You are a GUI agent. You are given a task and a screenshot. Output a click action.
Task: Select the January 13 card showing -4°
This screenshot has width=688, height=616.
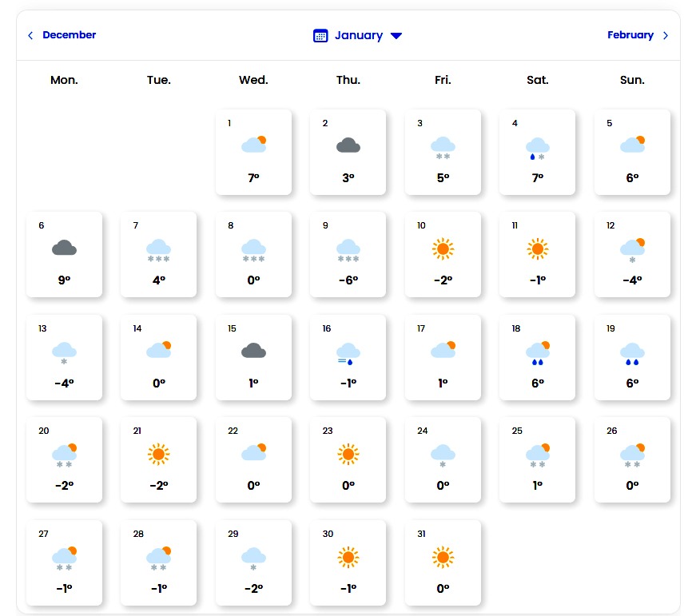(64, 357)
